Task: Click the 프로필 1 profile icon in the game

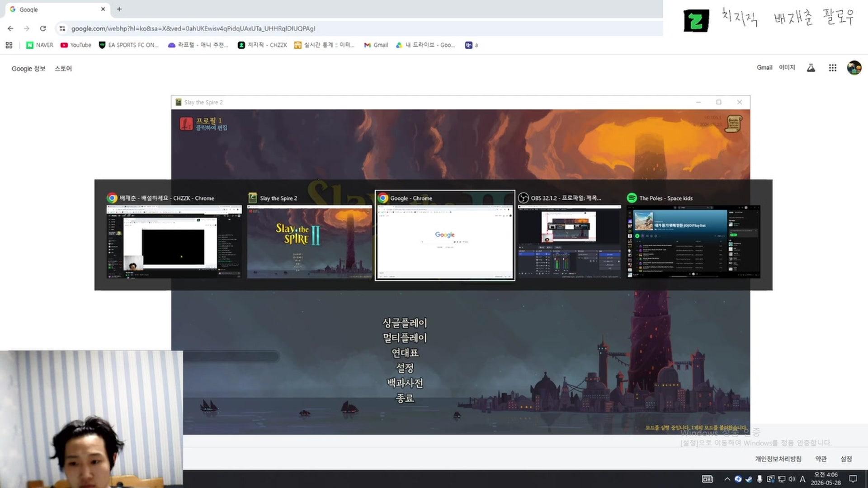Action: [186, 124]
